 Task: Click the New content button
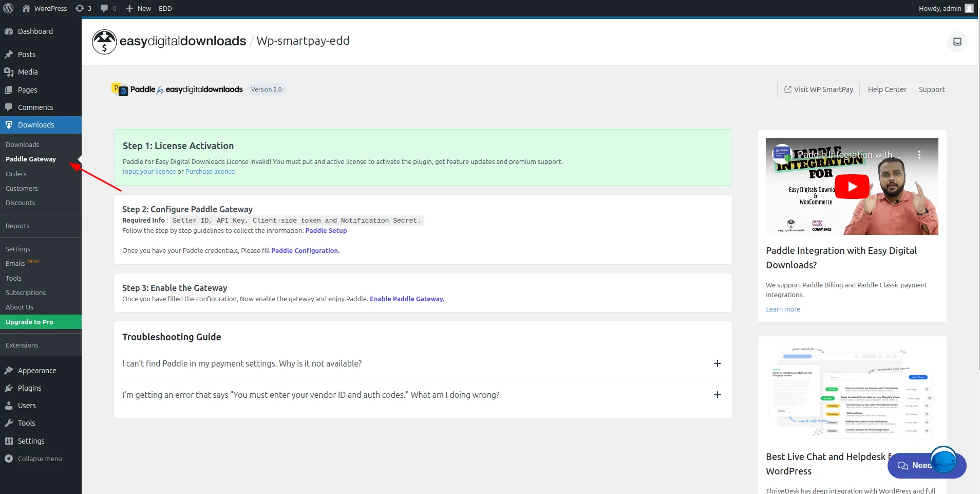(139, 8)
